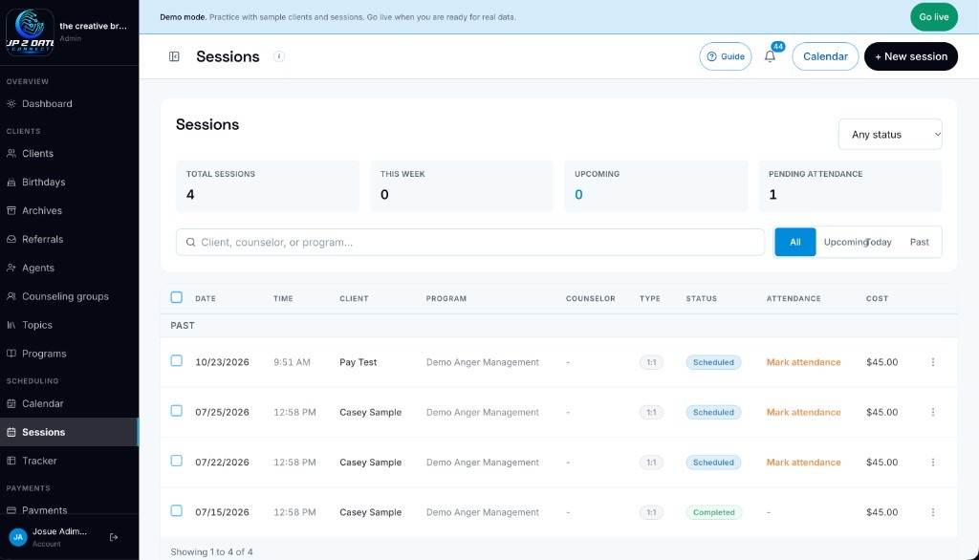
Task: Open the Guide help button
Action: (x=726, y=56)
